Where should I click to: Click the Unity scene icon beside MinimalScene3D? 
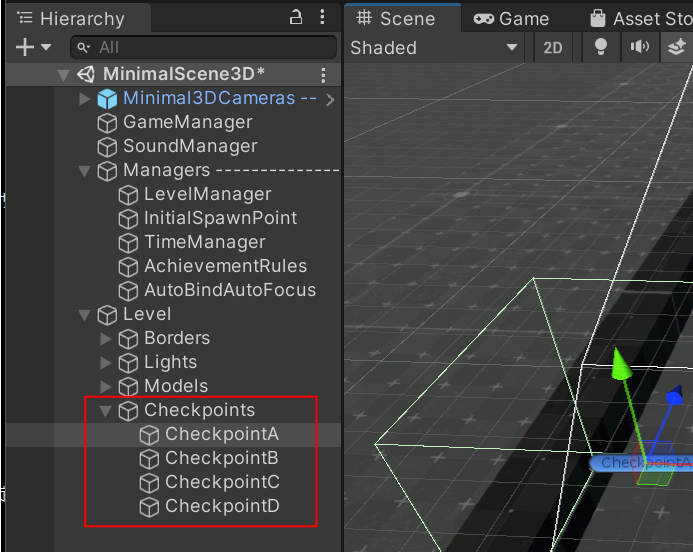pos(86,74)
